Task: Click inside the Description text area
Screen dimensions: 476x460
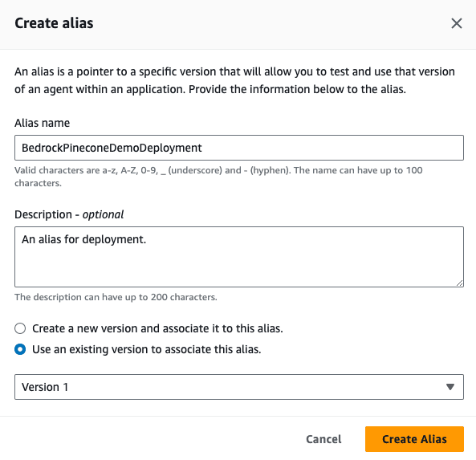Action: pyautogui.click(x=239, y=257)
